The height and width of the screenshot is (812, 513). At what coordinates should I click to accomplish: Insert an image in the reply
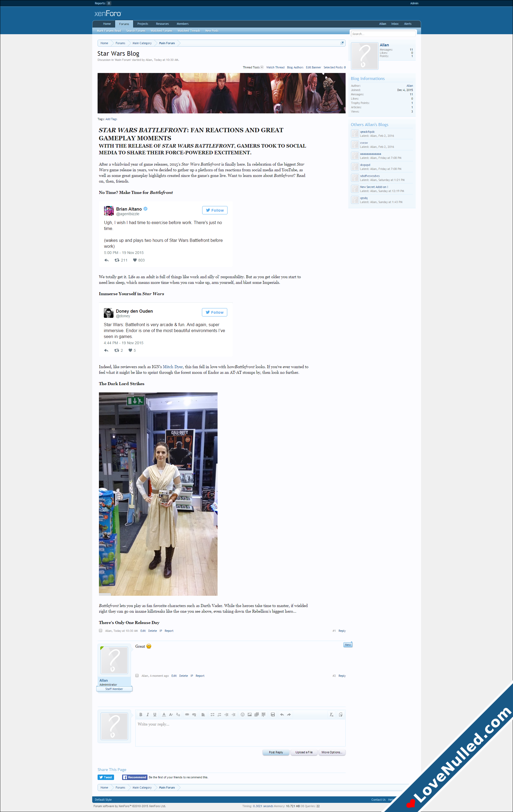click(x=249, y=715)
